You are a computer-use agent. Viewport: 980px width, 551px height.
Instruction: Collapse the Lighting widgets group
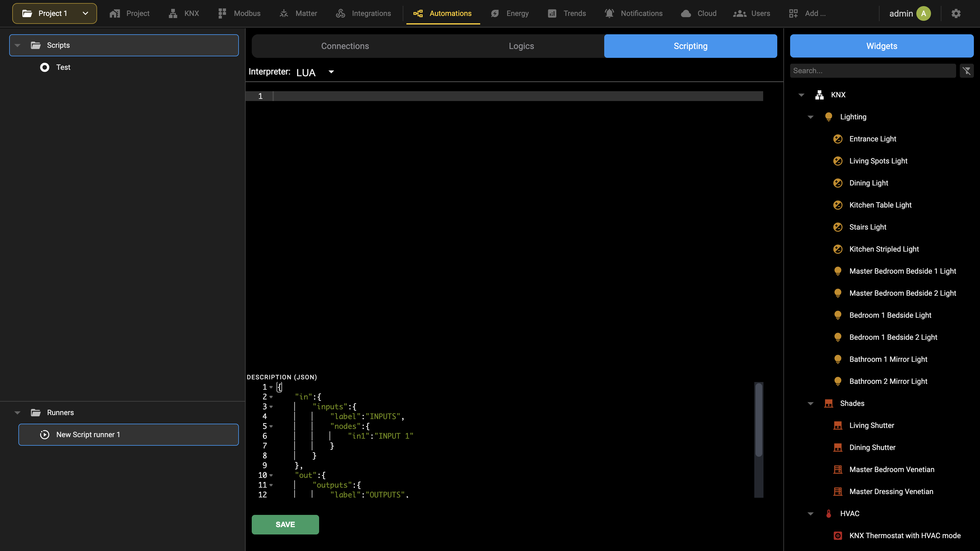(x=810, y=117)
